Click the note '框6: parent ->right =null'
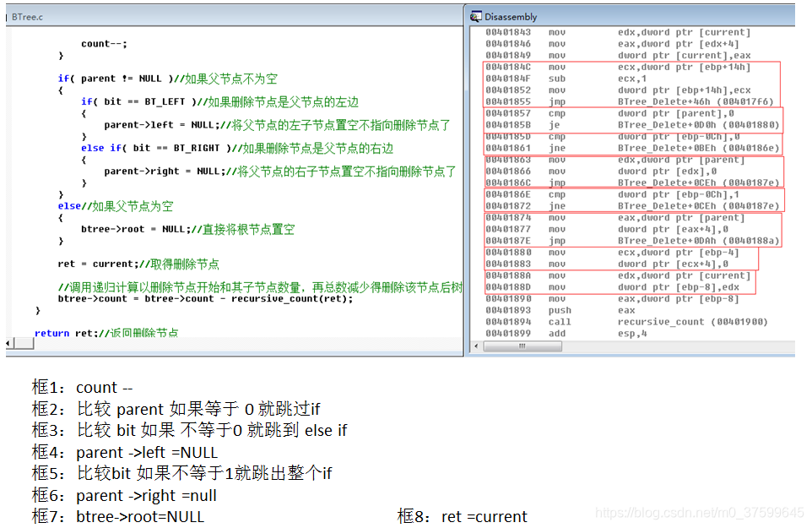This screenshot has height=528, width=812. [124, 495]
